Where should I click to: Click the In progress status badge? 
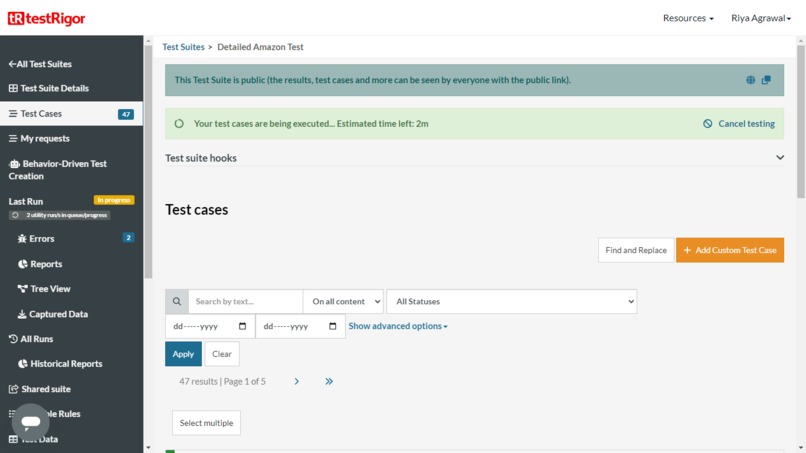point(114,200)
